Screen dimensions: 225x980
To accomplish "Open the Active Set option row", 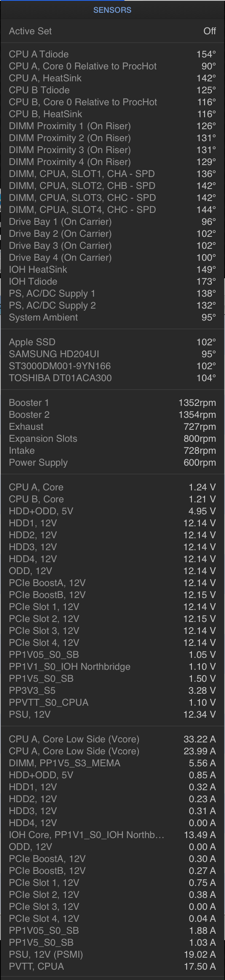I will pos(112,31).
